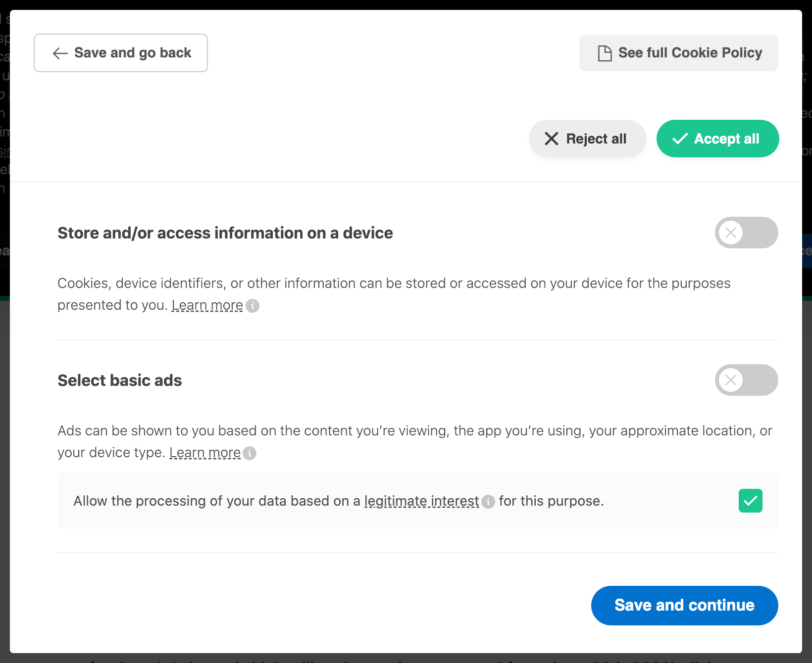Click the X icon inside Reject all
This screenshot has width=812, height=663.
tap(551, 139)
